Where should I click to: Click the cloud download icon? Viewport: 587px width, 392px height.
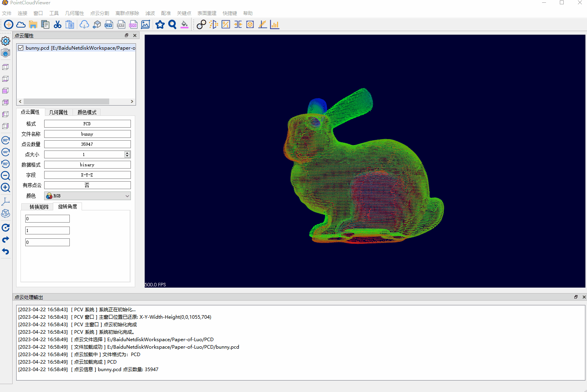click(84, 25)
